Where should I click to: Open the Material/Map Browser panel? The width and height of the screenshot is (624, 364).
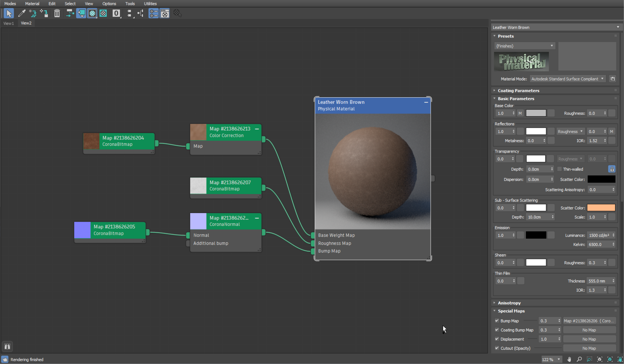(154, 13)
